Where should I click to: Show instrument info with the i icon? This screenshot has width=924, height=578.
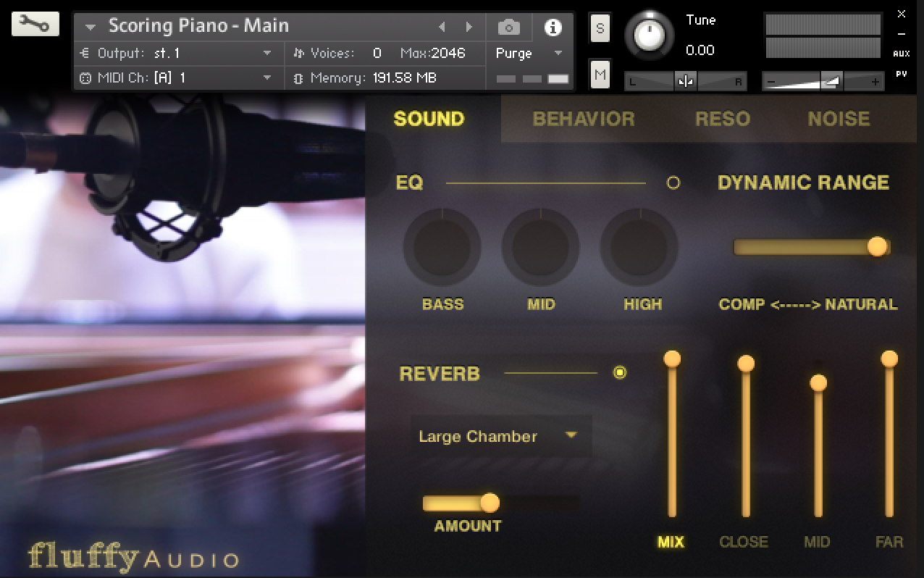tap(553, 28)
